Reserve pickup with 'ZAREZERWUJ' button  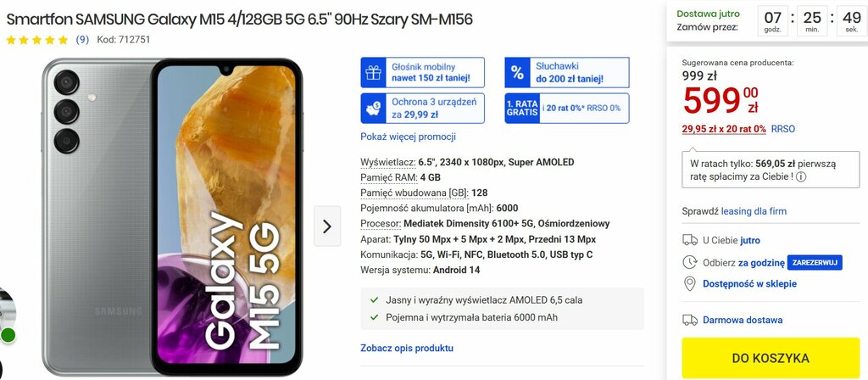[815, 262]
